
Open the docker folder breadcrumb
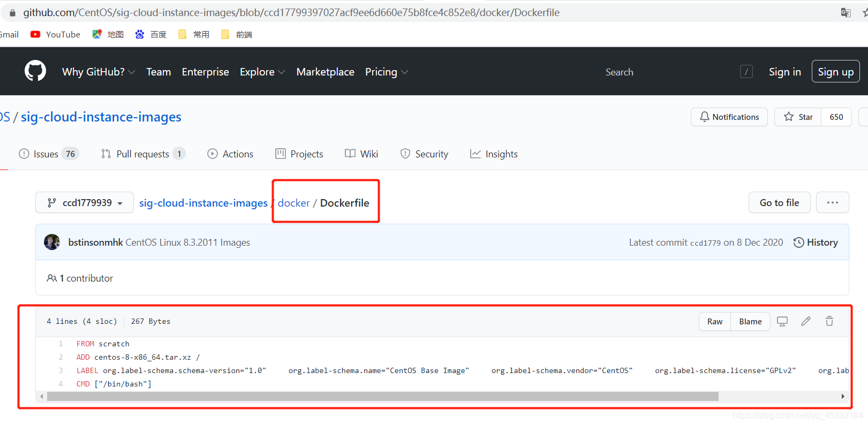click(x=294, y=203)
